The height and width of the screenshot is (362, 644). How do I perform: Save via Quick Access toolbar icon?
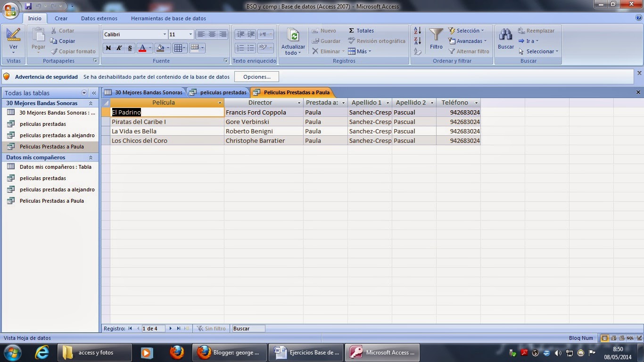[x=29, y=6]
